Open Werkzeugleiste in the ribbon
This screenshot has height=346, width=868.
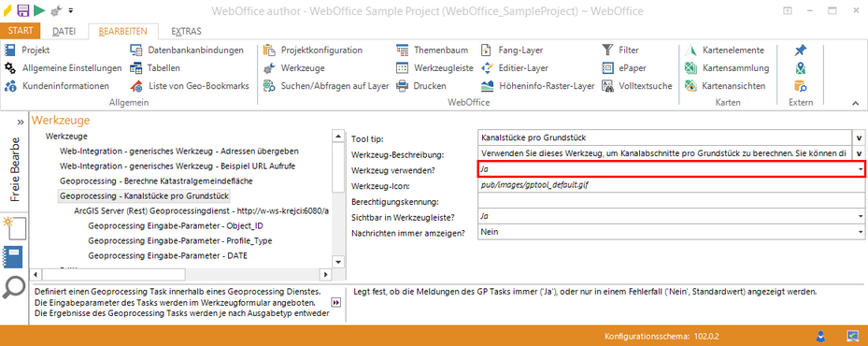pos(434,68)
